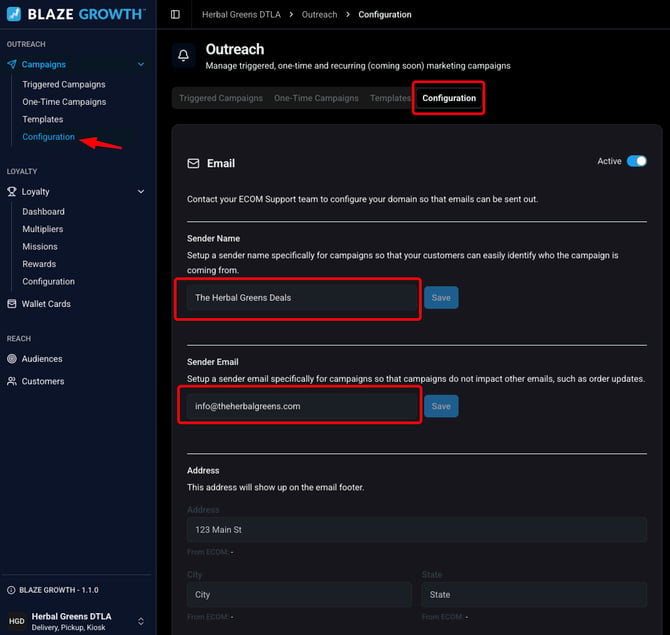670x635 pixels.
Task: Click the Wallet Cards icon
Action: [12, 304]
